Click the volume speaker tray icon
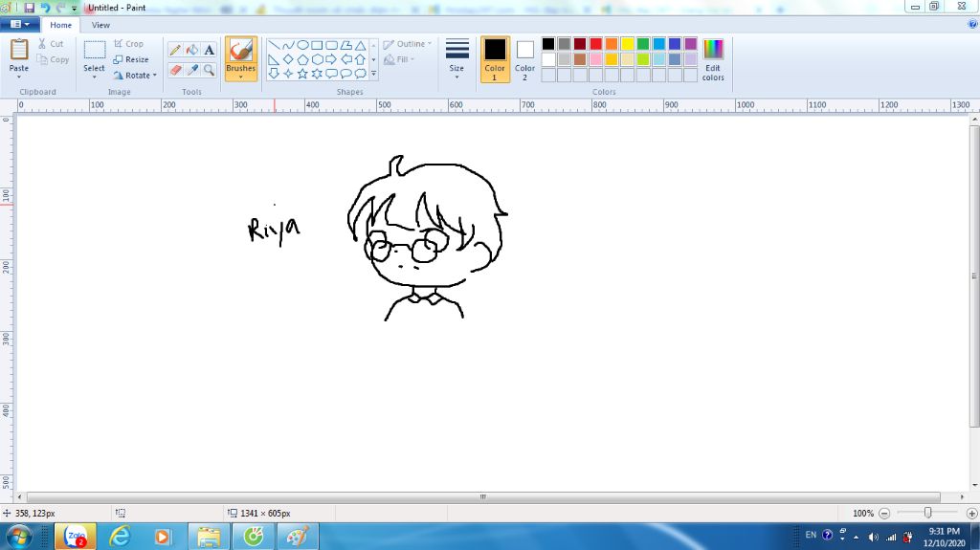The height and width of the screenshot is (550, 980). [x=873, y=537]
